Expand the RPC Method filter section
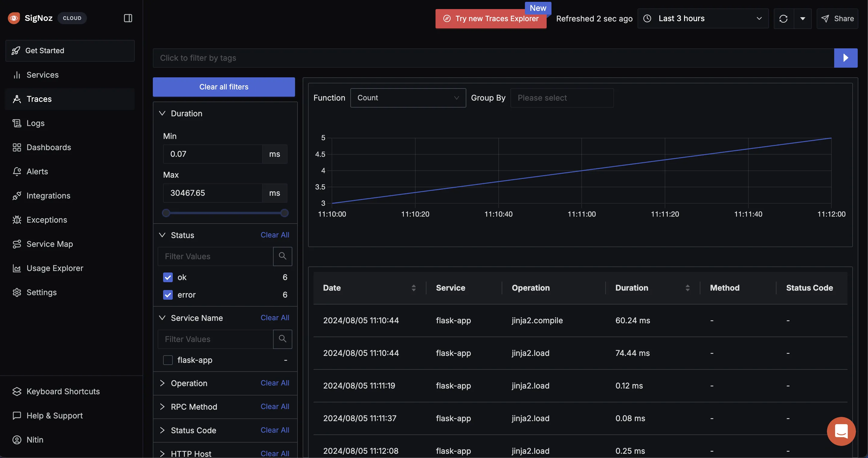 tap(162, 407)
